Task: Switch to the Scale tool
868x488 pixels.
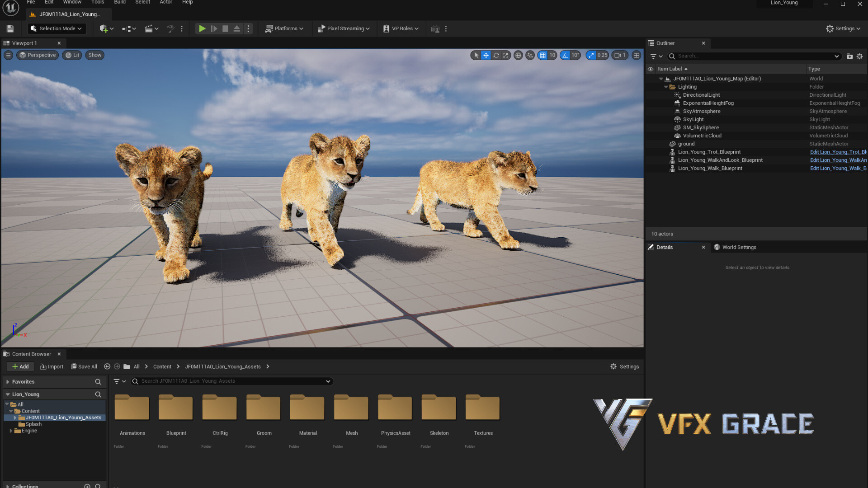Action: point(506,55)
